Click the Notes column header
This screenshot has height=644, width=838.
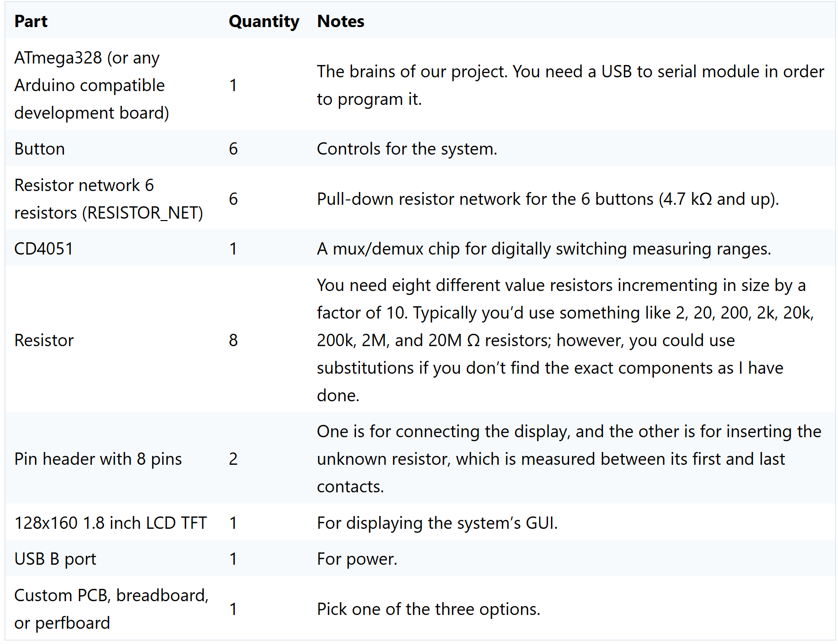tap(341, 21)
